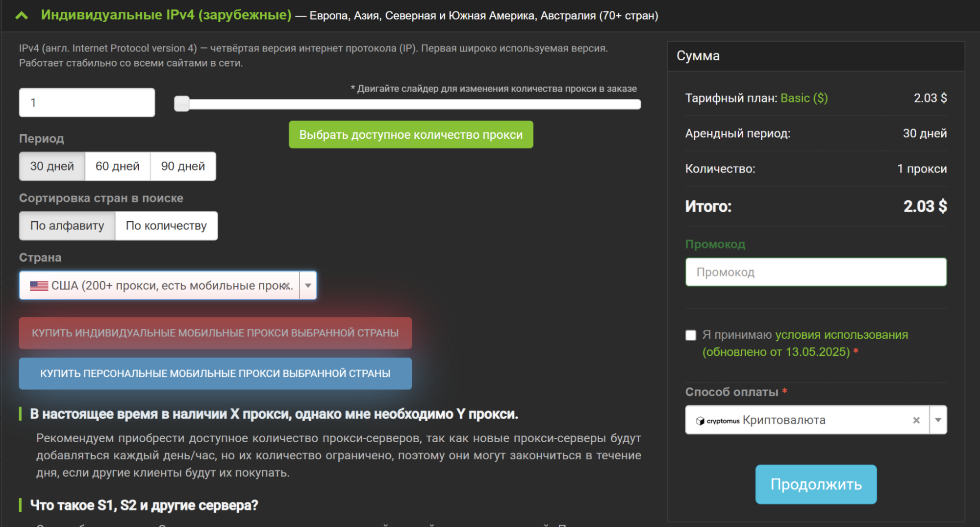Click the cryptomus icon in payment field
This screenshot has width=980, height=527.
pos(700,420)
